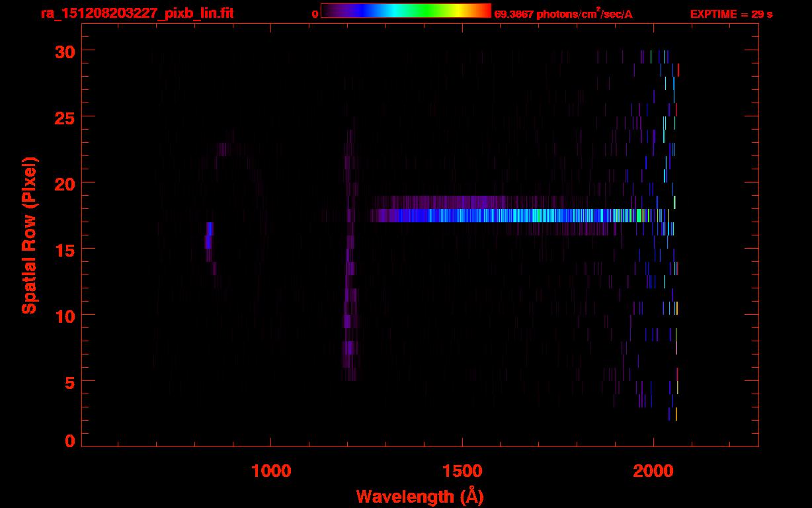
Task: Click the blue emission spot near 850 Å
Action: pos(209,235)
